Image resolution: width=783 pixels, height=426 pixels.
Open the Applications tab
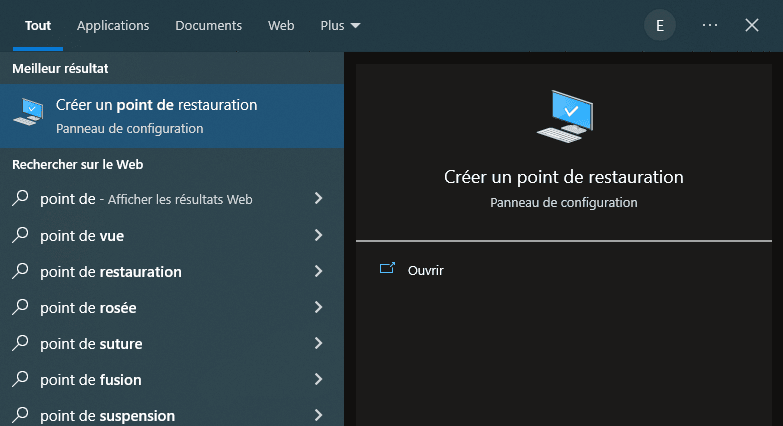point(113,25)
